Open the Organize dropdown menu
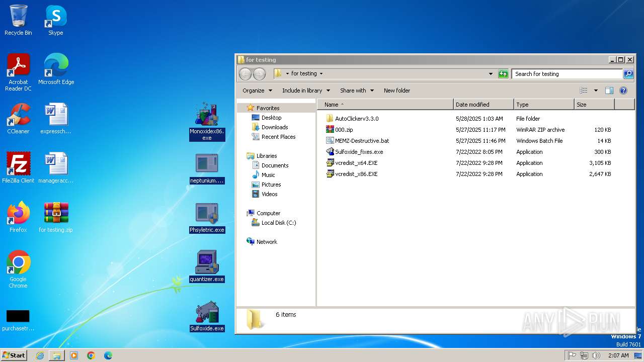This screenshot has height=362, width=644. click(257, 90)
